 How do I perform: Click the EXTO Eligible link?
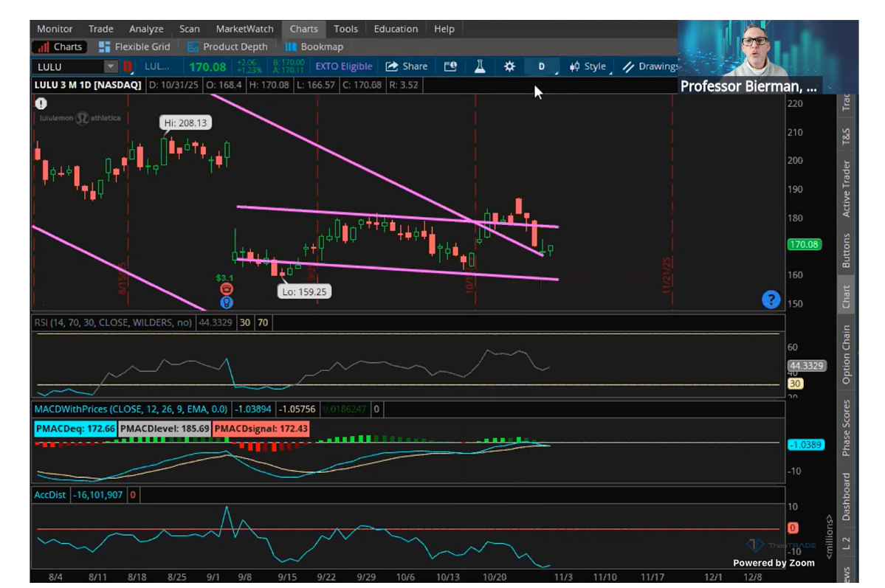point(343,66)
